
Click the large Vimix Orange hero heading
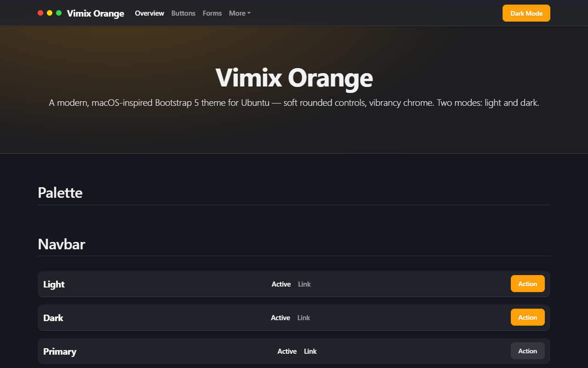tap(294, 77)
